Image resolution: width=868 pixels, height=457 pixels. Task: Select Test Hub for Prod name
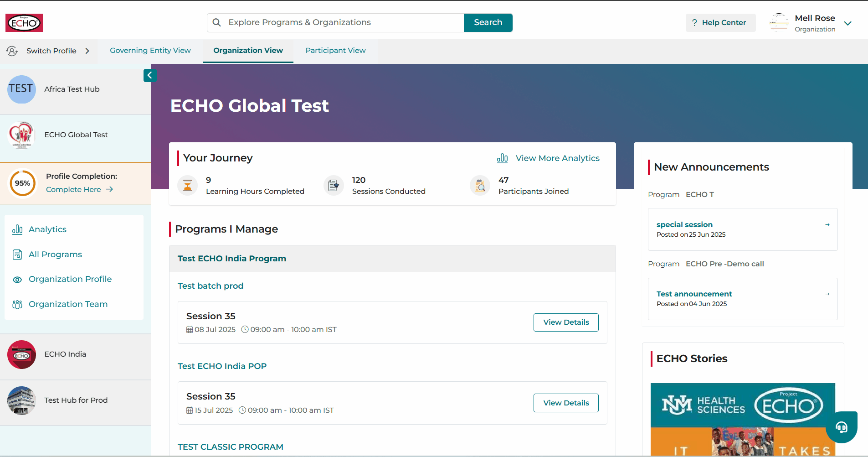[x=76, y=400]
